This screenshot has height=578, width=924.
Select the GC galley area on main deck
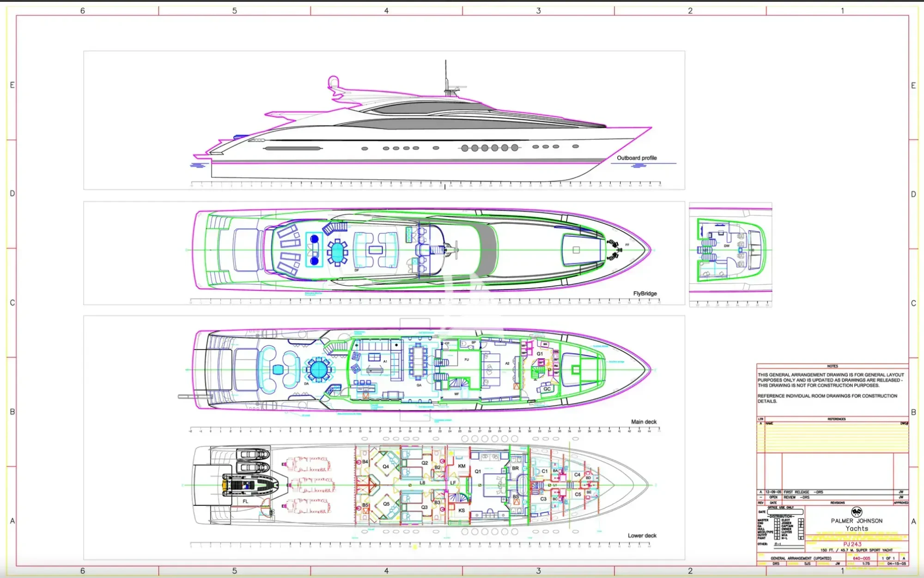click(547, 389)
